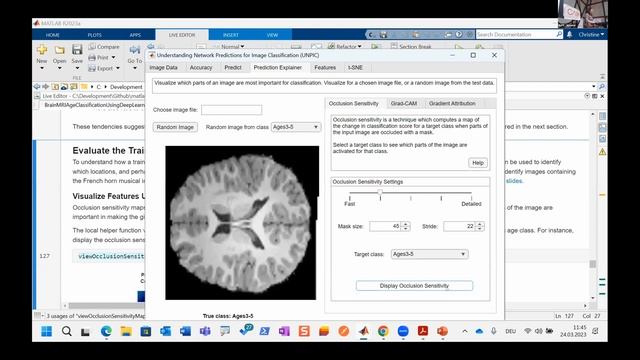The image size is (640, 360).
Task: Switch to the Gradient Attribution tab
Action: pos(452,103)
